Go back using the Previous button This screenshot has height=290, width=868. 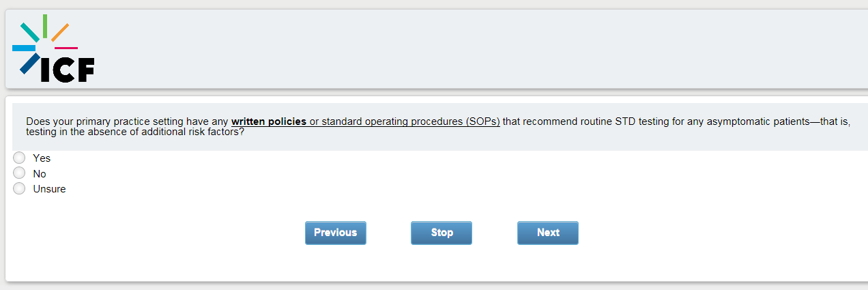(x=335, y=233)
